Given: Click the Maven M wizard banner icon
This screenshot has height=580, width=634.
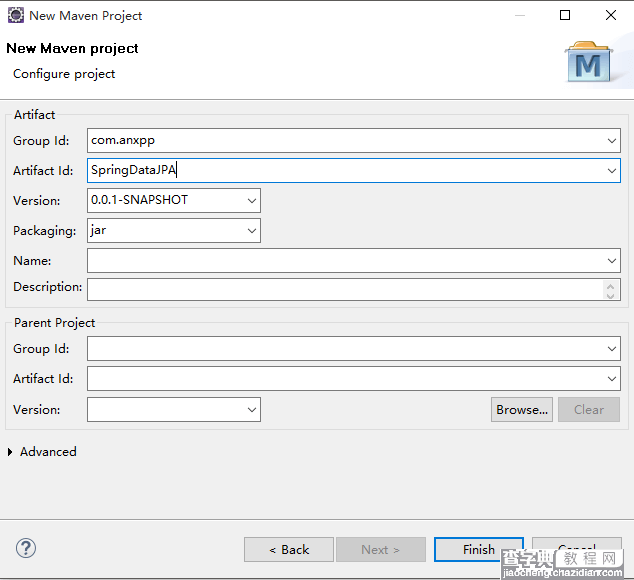Looking at the screenshot, I should point(589,61).
